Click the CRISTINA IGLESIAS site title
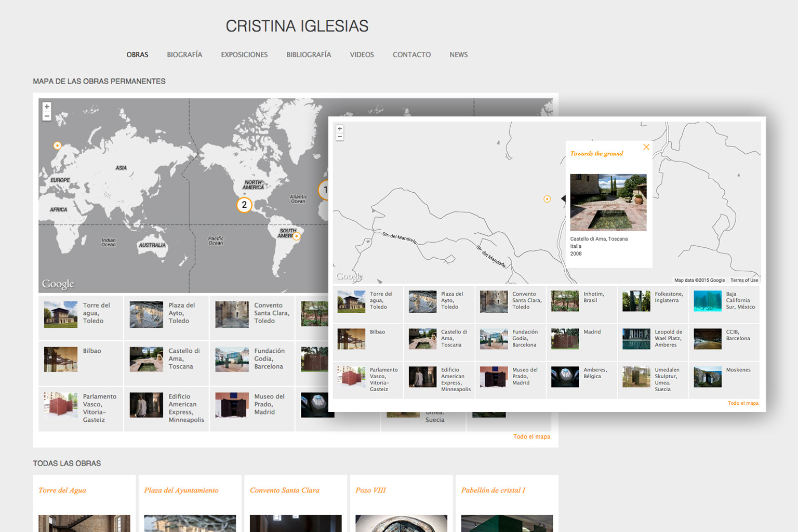The height and width of the screenshot is (532, 798). coord(297,26)
